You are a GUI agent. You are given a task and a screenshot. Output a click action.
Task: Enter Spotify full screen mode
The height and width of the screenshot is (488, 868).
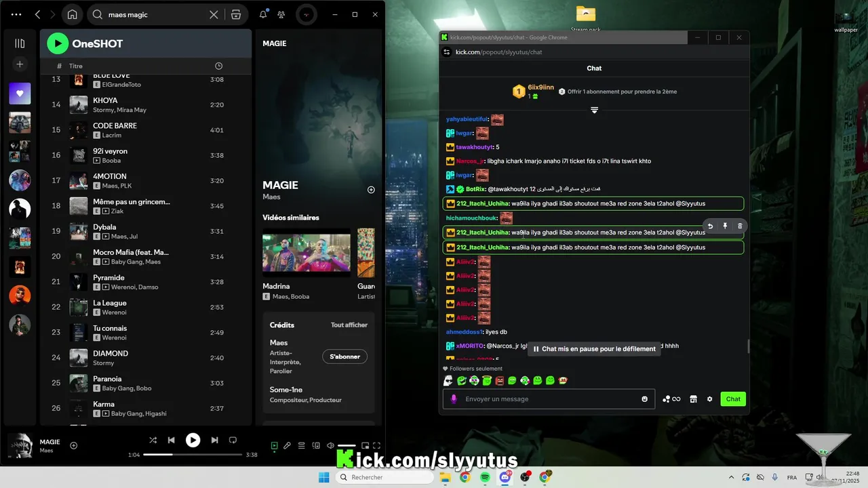pyautogui.click(x=377, y=445)
